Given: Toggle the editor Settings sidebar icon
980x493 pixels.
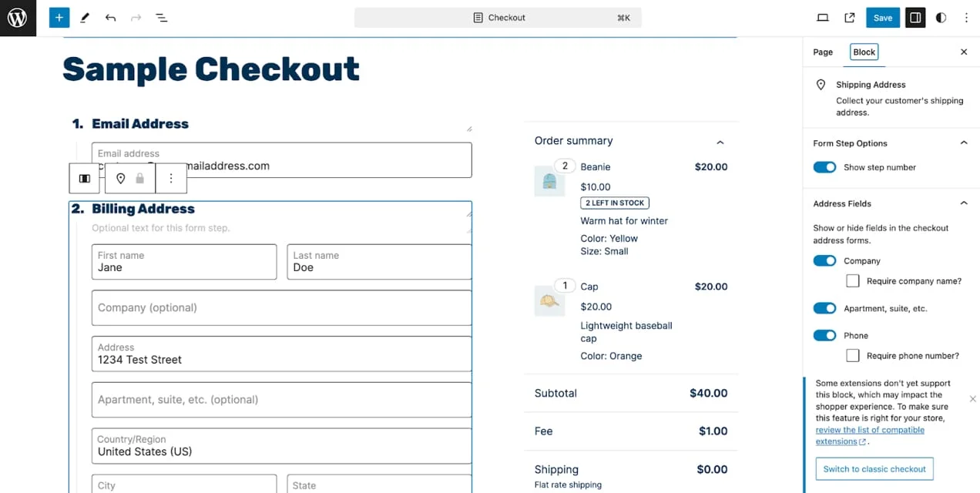Looking at the screenshot, I should [915, 17].
